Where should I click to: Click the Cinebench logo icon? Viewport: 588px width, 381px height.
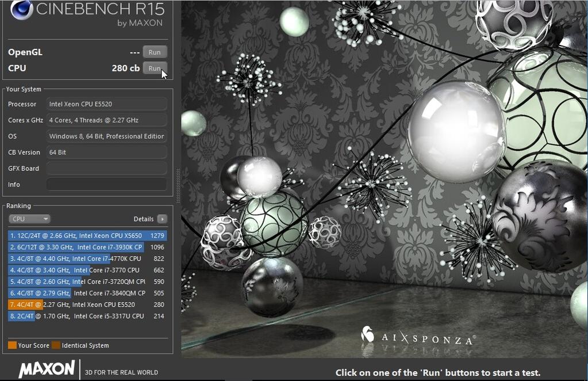coord(21,10)
